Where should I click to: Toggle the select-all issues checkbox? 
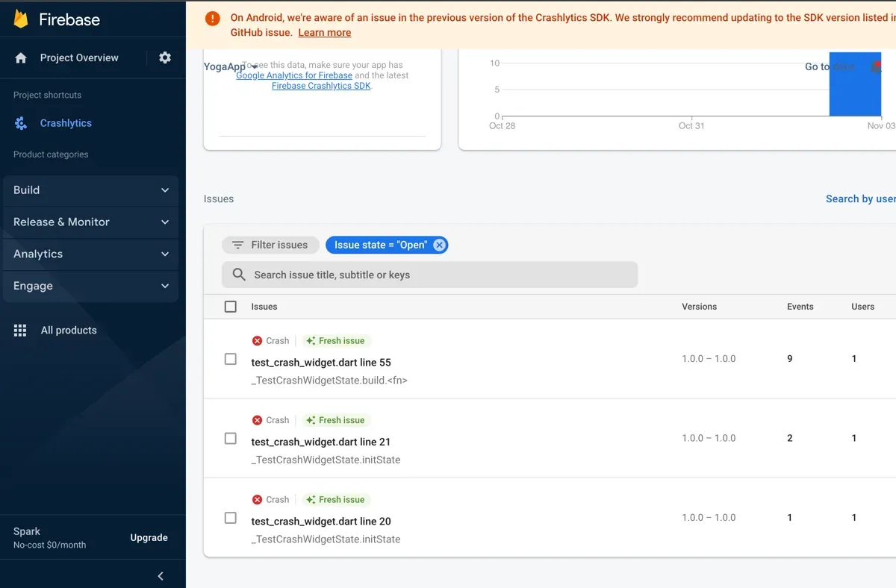coord(231,307)
